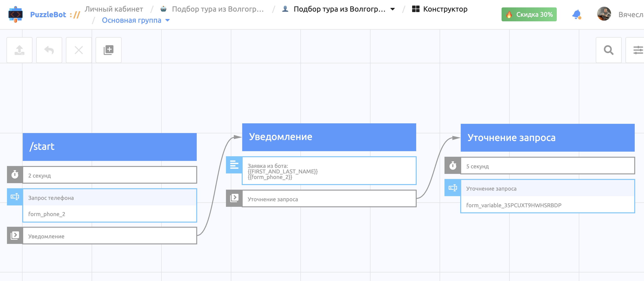644x281 pixels.
Task: Open the Запрос телефона form item
Action: 110,198
